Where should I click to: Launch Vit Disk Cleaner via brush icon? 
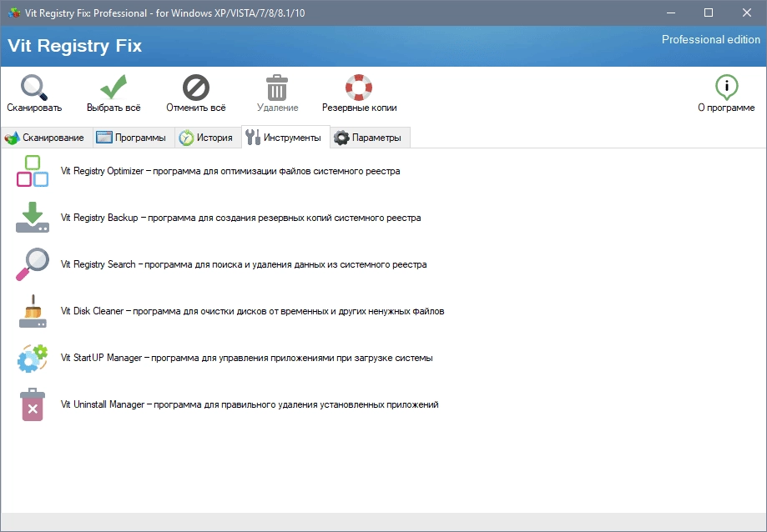[33, 311]
